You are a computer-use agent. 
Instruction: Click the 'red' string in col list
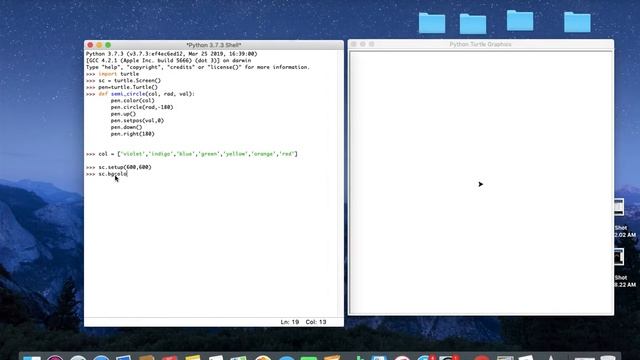pyautogui.click(x=287, y=154)
